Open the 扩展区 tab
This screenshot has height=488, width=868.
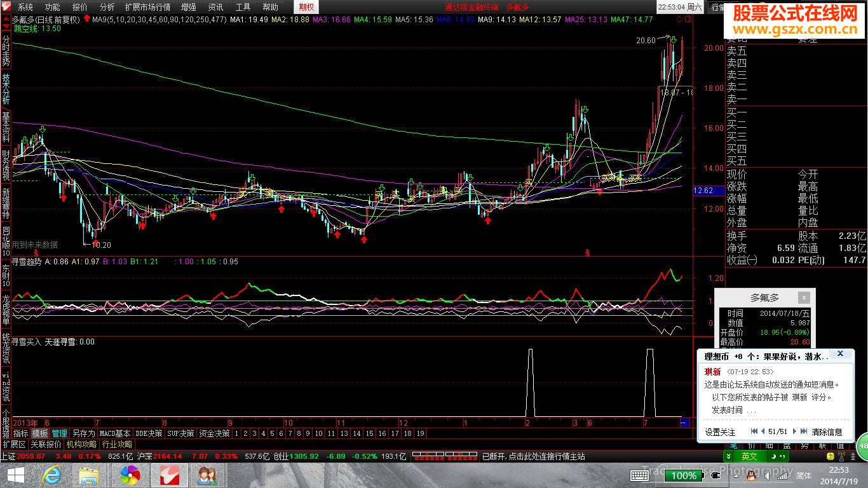[15, 444]
